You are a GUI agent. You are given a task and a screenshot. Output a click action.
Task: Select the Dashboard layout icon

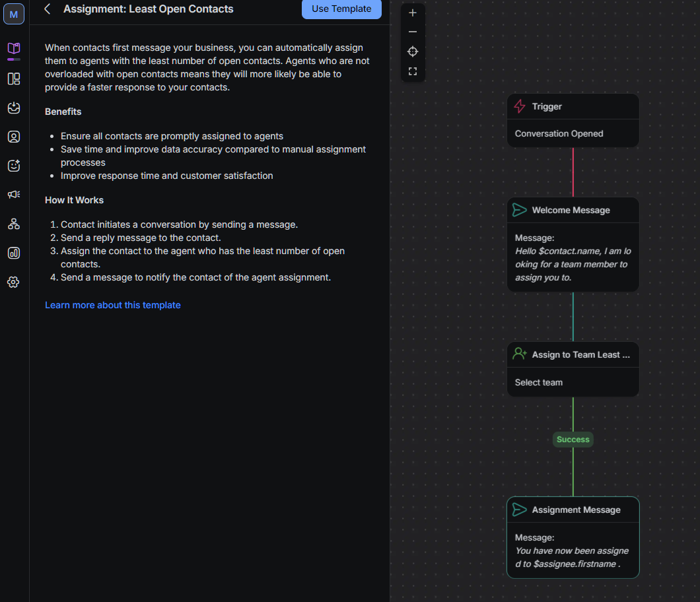tap(14, 79)
